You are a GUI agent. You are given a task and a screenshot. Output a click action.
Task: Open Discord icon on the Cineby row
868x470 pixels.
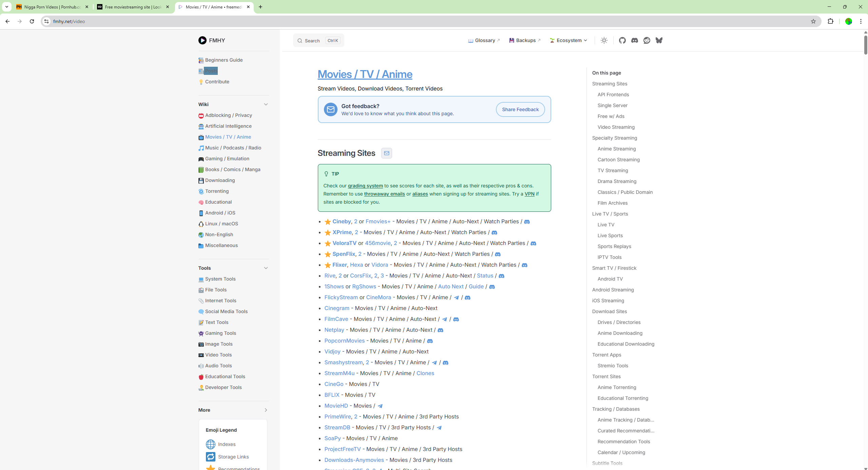coord(527,222)
